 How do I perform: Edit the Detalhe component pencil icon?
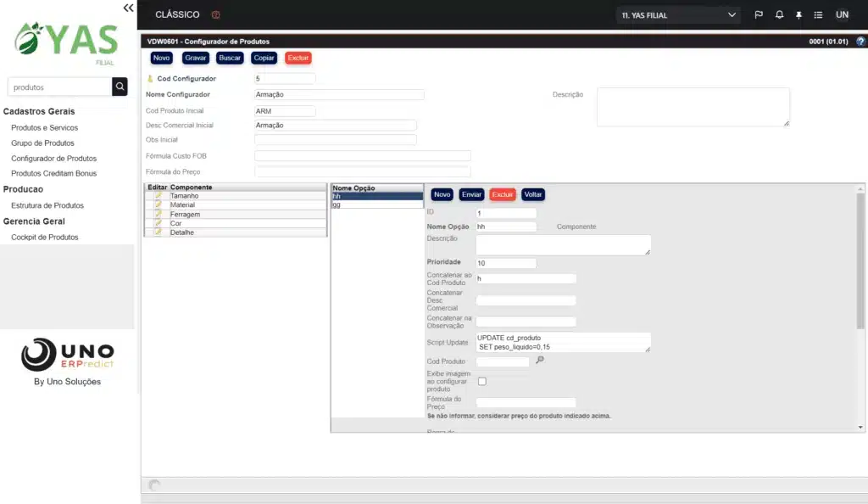tap(159, 232)
